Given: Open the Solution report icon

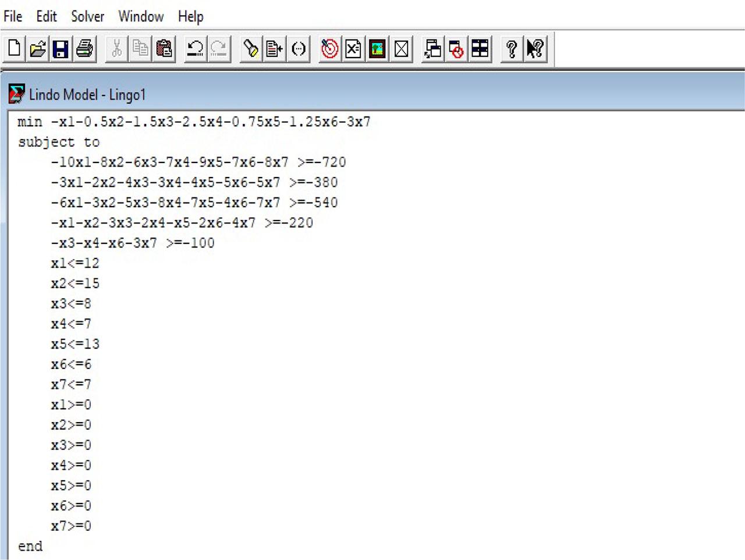Looking at the screenshot, I should (x=353, y=49).
